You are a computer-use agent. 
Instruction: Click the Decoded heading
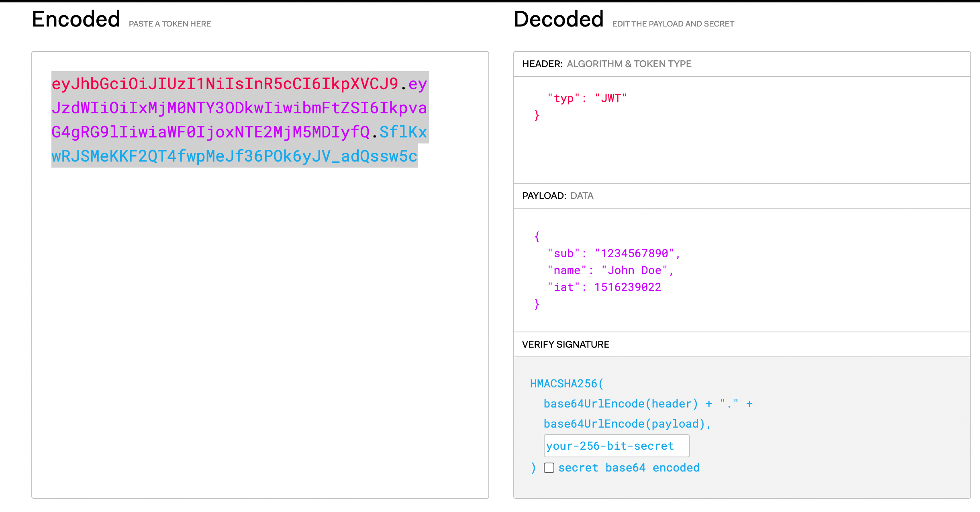pos(558,19)
